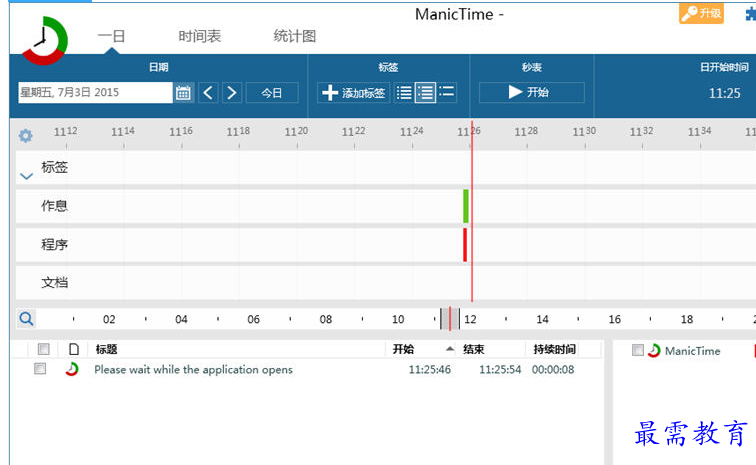Select the highlighted middle list view icon
Viewport: 756px width, 465px height.
425,93
